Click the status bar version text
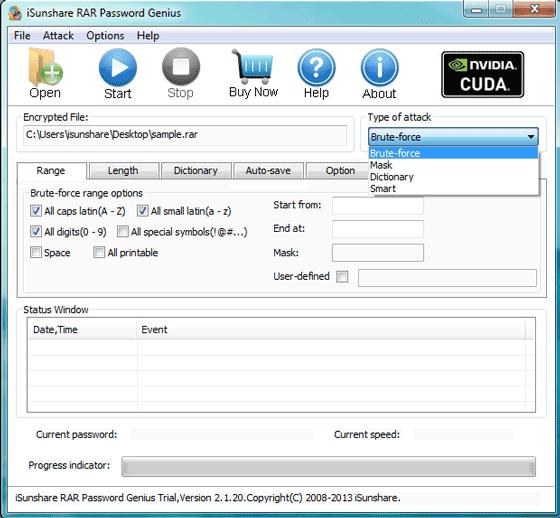 tap(208, 497)
